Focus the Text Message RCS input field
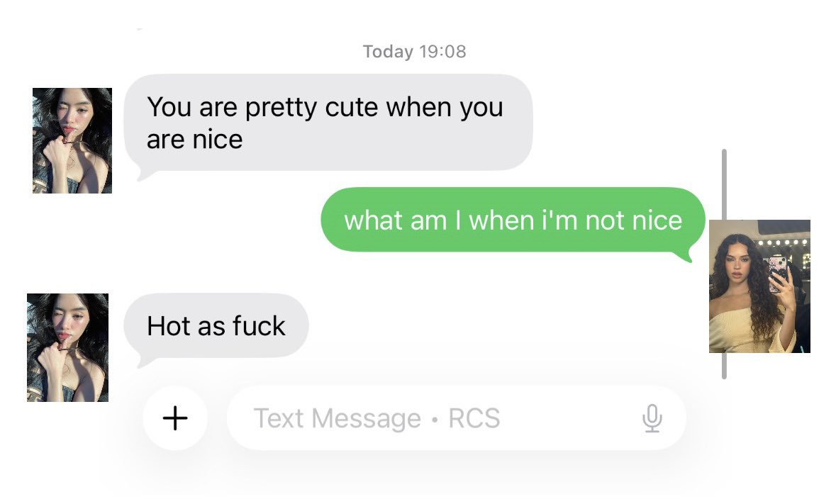Image resolution: width=836 pixels, height=504 pixels. tap(457, 418)
